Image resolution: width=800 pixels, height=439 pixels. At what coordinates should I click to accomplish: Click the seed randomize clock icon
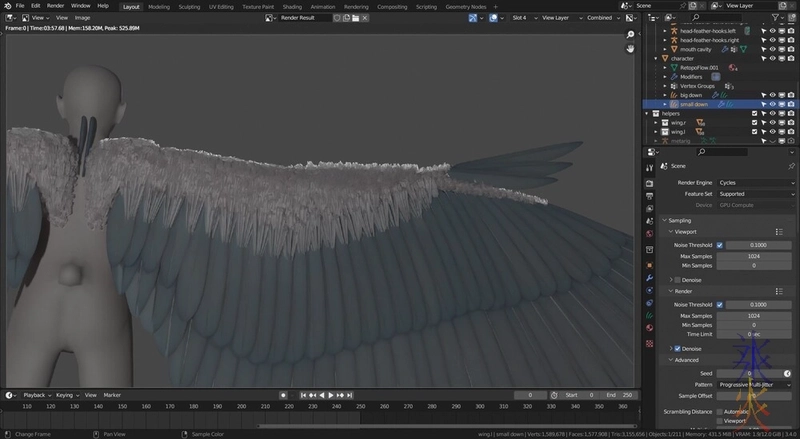(x=787, y=373)
